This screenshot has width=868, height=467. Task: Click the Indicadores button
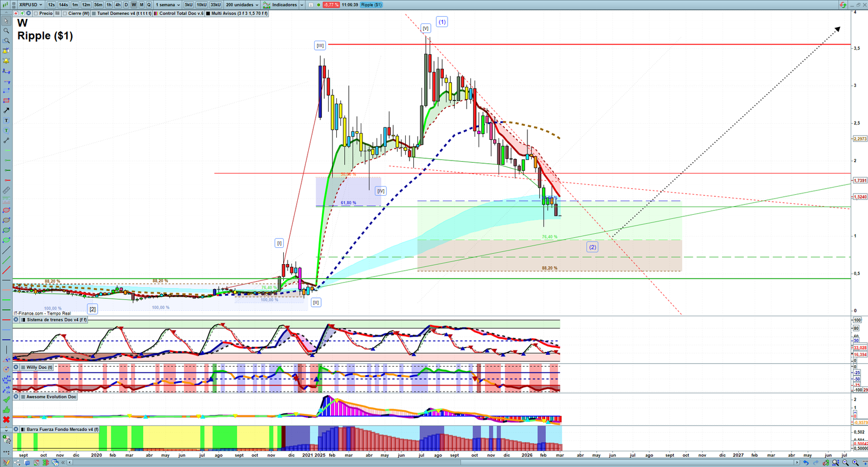(280, 5)
